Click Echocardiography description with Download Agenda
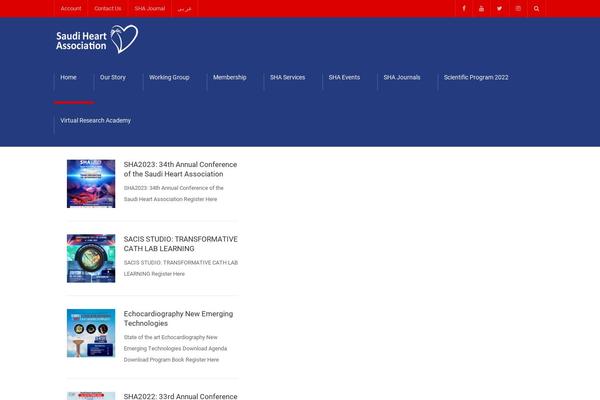The height and width of the screenshot is (400, 600). [x=175, y=348]
